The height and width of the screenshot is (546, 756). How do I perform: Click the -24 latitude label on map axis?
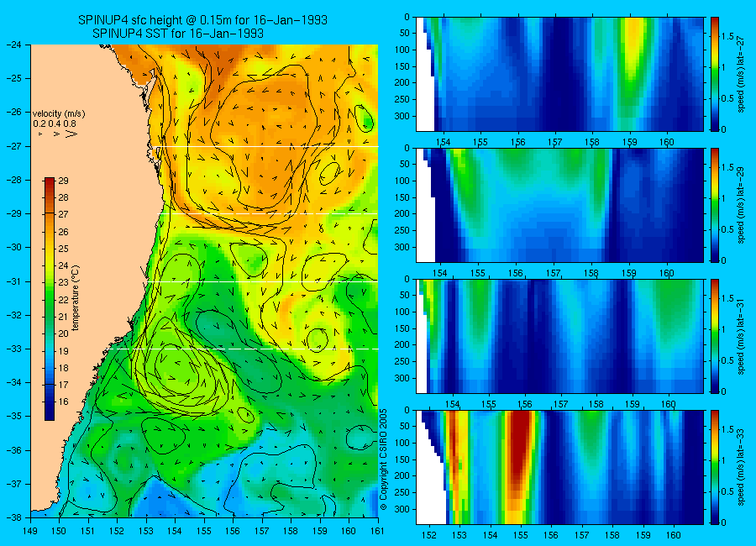click(14, 45)
